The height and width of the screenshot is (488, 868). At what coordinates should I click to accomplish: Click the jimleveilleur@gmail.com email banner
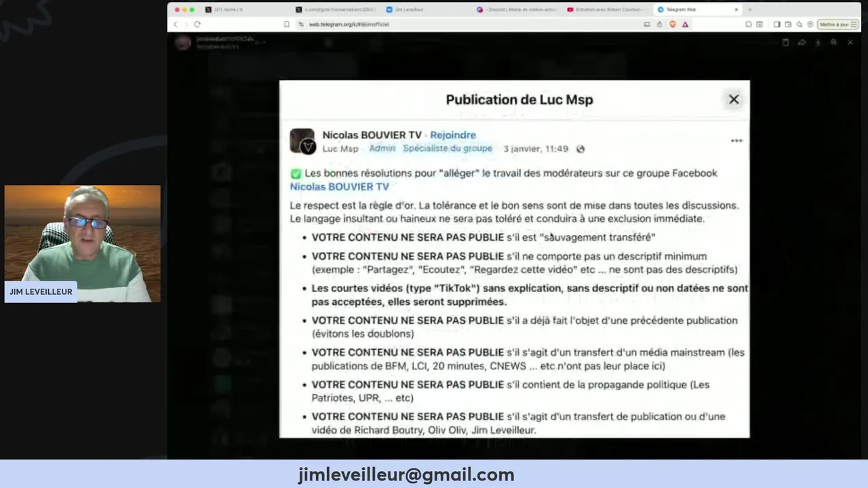[x=406, y=474]
